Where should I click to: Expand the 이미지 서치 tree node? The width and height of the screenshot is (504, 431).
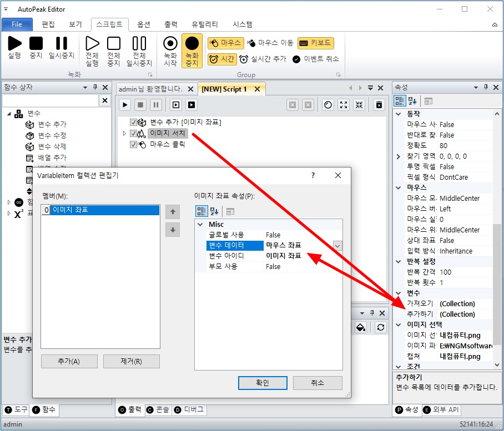[x=124, y=133]
